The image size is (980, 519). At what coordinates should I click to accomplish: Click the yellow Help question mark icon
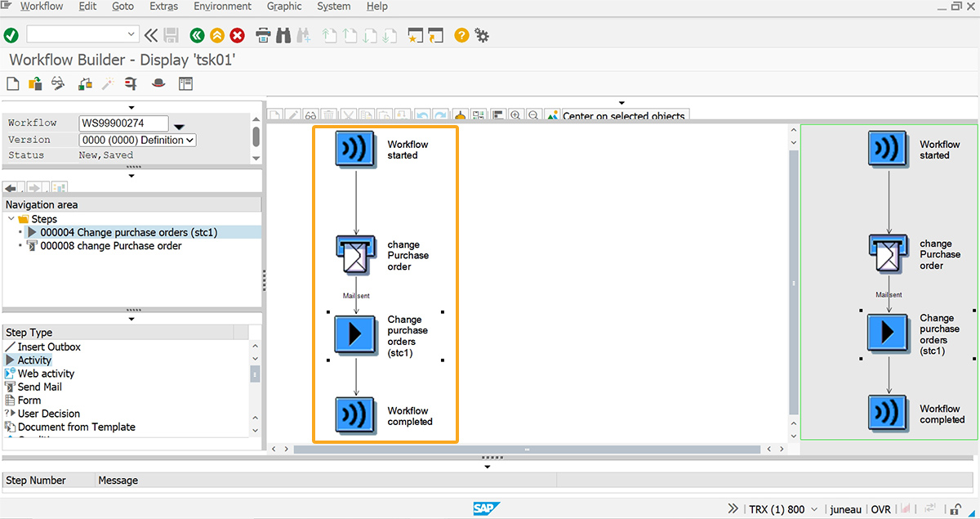click(x=461, y=35)
